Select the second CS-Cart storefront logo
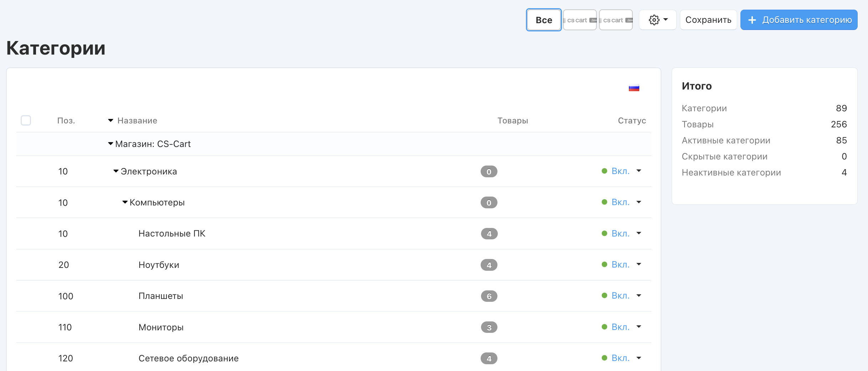868x371 pixels. click(x=616, y=20)
